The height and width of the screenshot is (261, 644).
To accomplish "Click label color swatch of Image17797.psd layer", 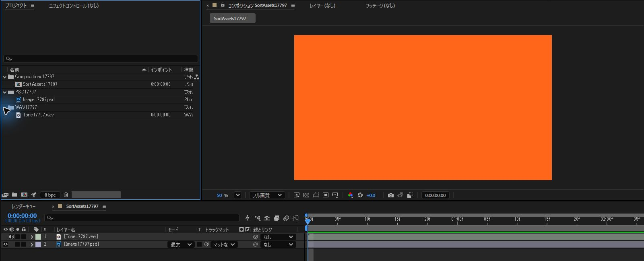I will click(38, 244).
